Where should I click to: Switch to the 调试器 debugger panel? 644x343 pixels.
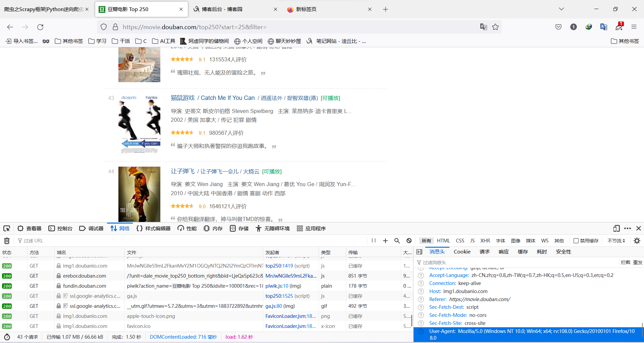click(91, 228)
